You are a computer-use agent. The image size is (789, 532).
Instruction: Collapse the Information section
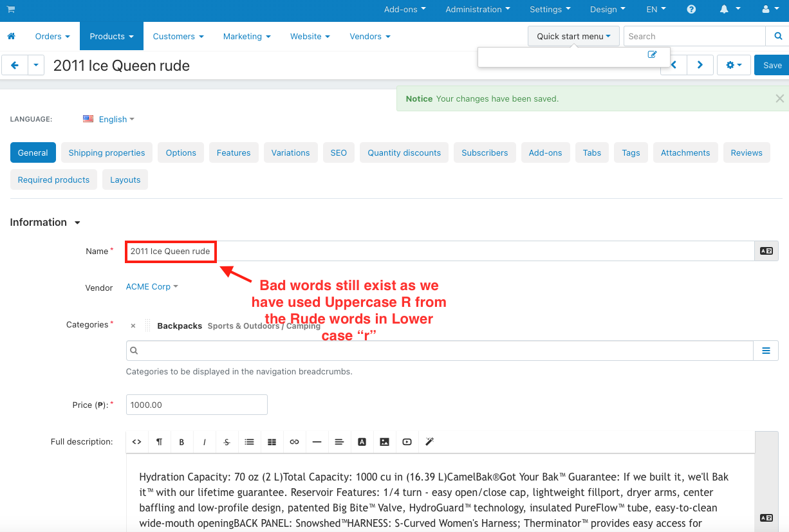[45, 223]
